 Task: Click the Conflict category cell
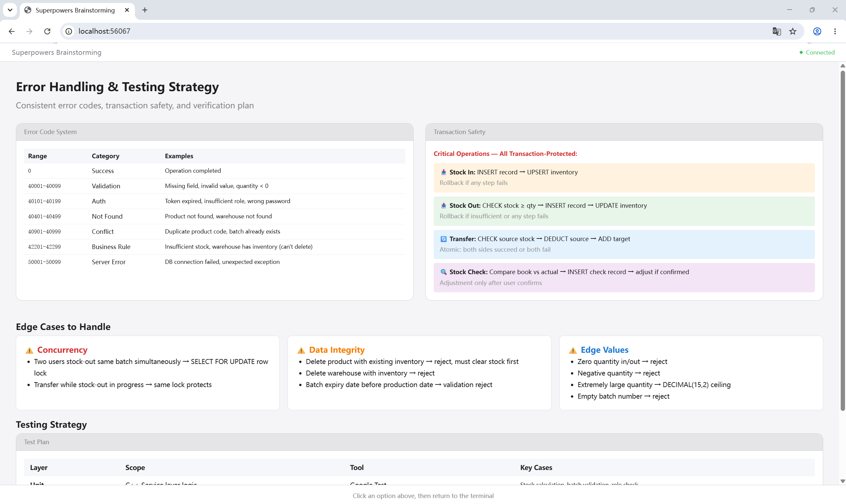[x=102, y=232]
